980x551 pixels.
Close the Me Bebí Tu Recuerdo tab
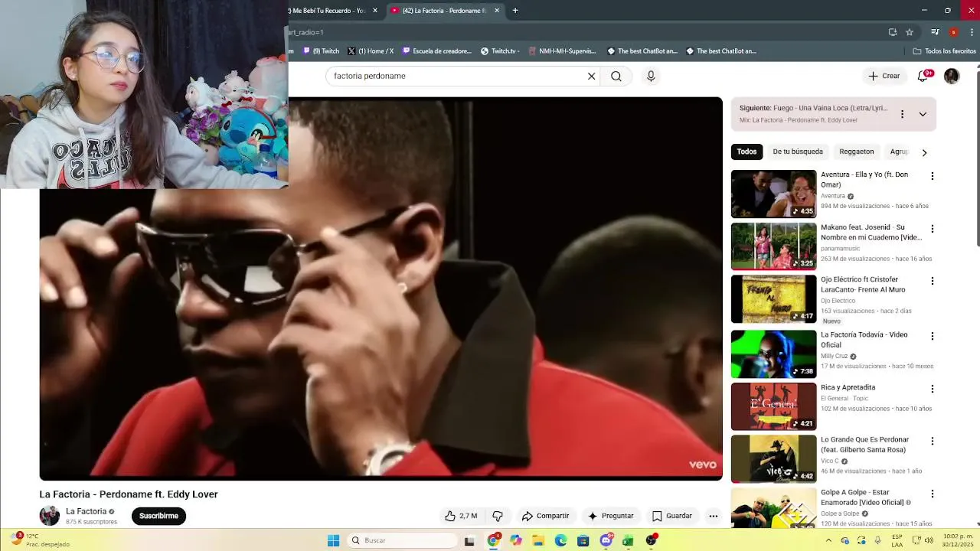[x=375, y=11]
